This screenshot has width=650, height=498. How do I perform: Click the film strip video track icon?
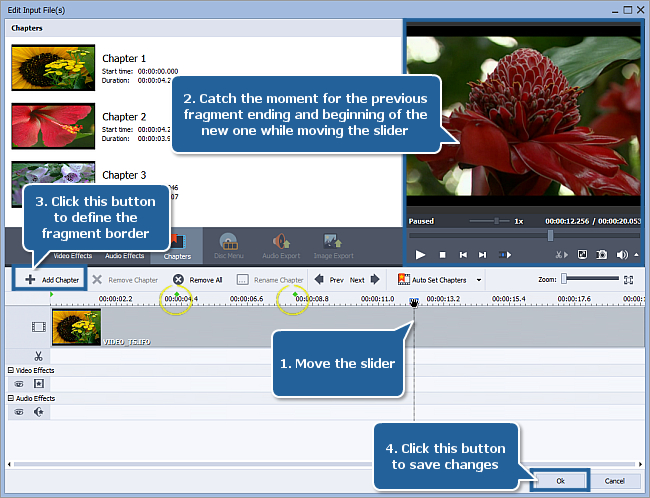(39, 327)
